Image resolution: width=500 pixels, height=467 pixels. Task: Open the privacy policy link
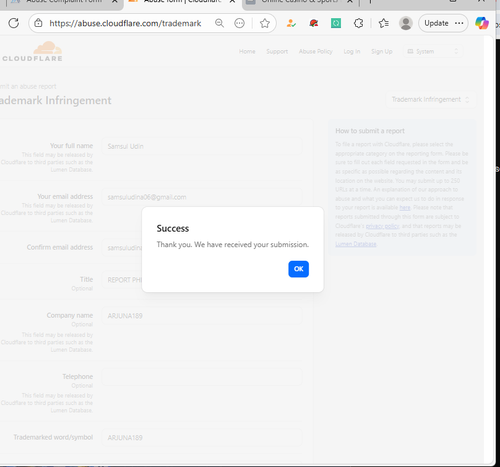tap(382, 226)
